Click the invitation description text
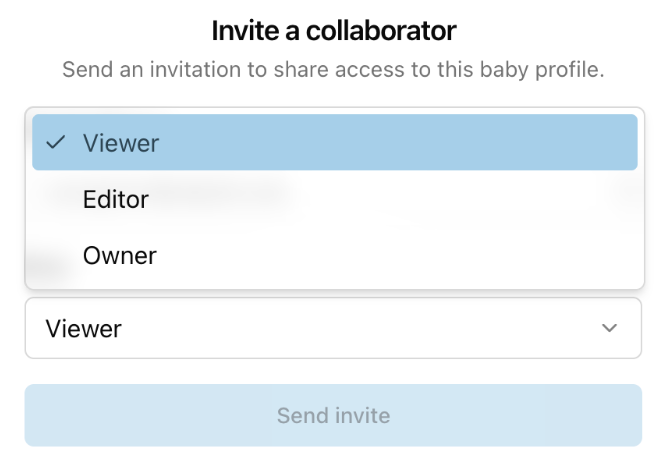The height and width of the screenshot is (458, 667). coord(334,72)
